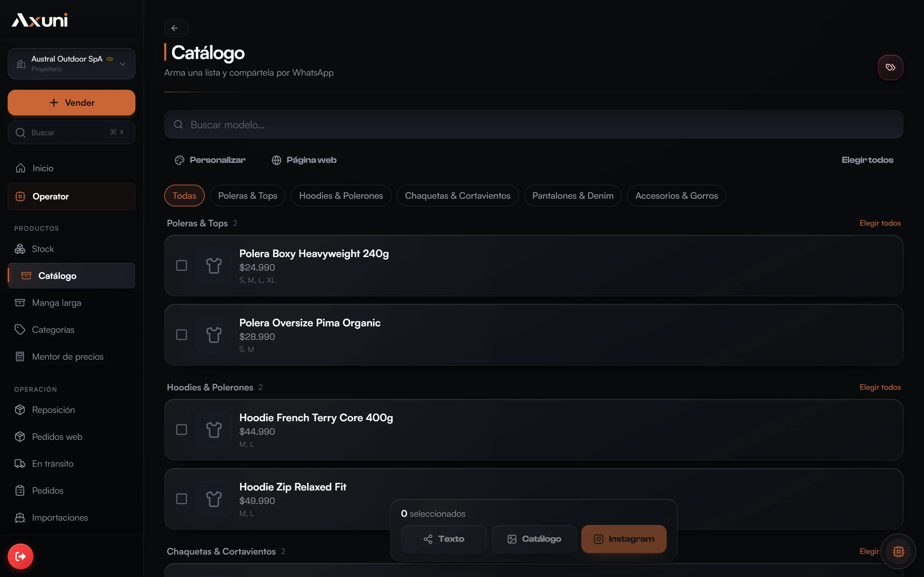The height and width of the screenshot is (577, 924).
Task: Focus the Buscar modelo search field
Action: point(534,125)
